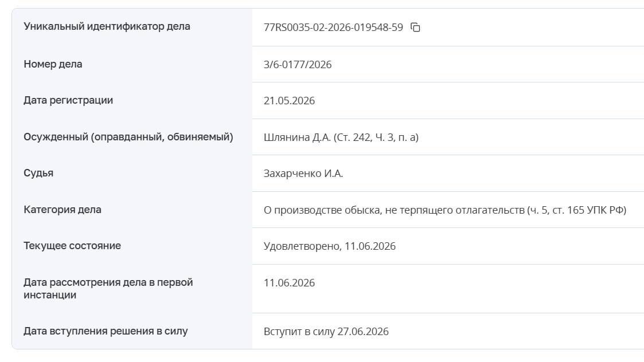Click the label Дата рассмотрения дела в первой инстанции

tap(108, 289)
